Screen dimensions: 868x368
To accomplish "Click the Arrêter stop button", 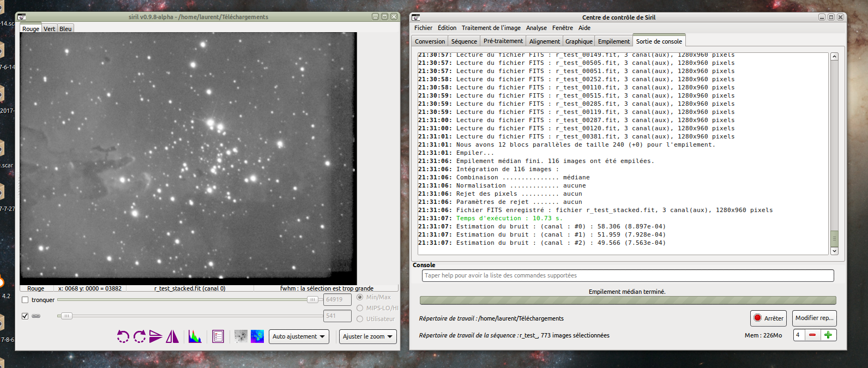I will point(768,318).
